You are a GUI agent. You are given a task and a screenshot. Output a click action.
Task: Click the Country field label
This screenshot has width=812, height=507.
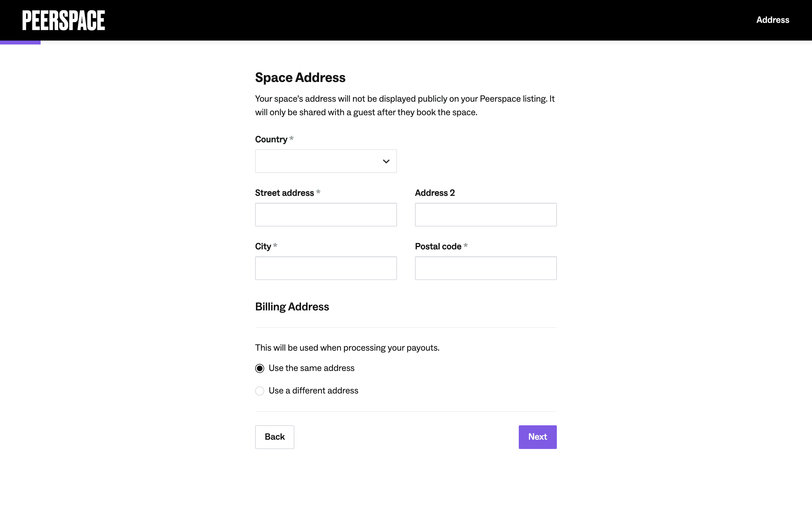click(271, 139)
